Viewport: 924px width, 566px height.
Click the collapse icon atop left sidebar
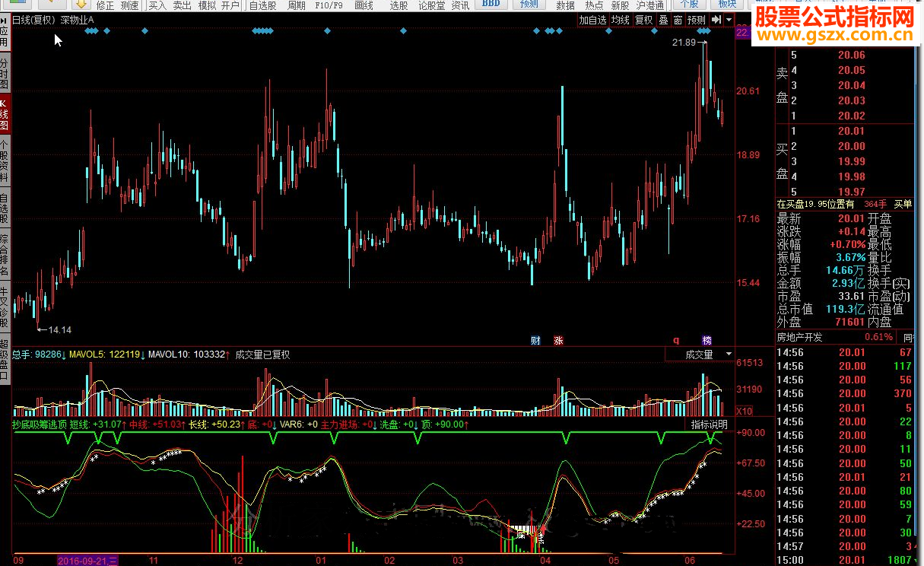(5, 20)
